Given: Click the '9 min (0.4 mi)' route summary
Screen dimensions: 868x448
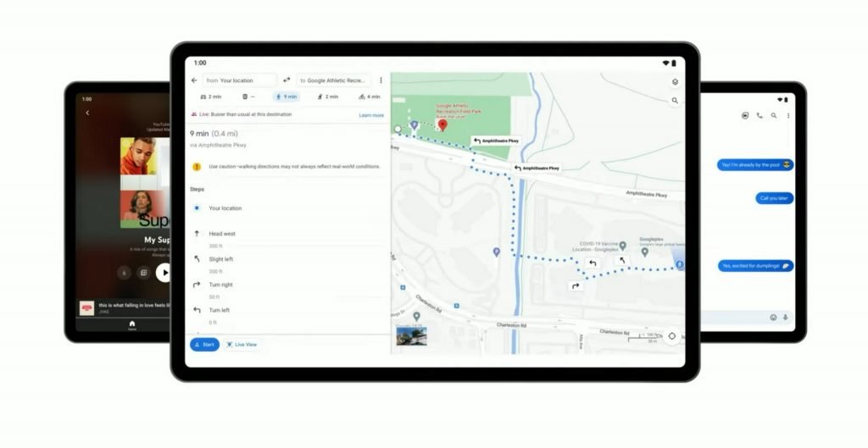Looking at the screenshot, I should [214, 133].
